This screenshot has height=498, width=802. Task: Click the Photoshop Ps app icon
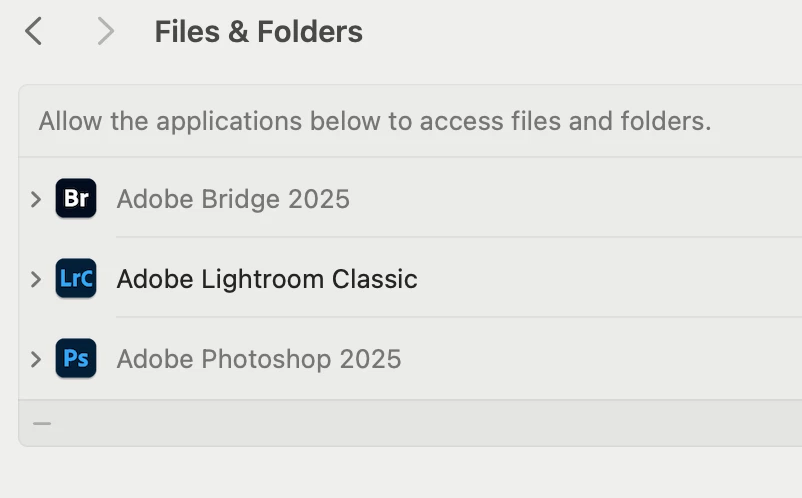tap(76, 358)
